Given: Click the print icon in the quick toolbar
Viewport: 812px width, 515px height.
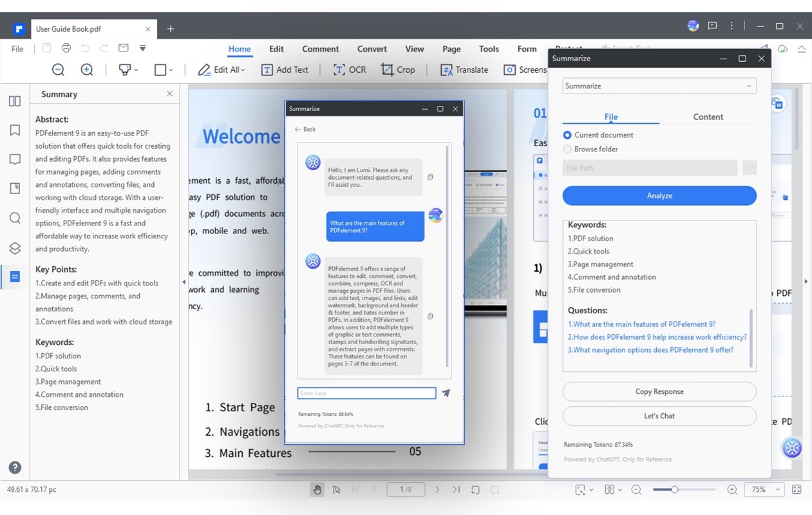Looking at the screenshot, I should coord(66,48).
